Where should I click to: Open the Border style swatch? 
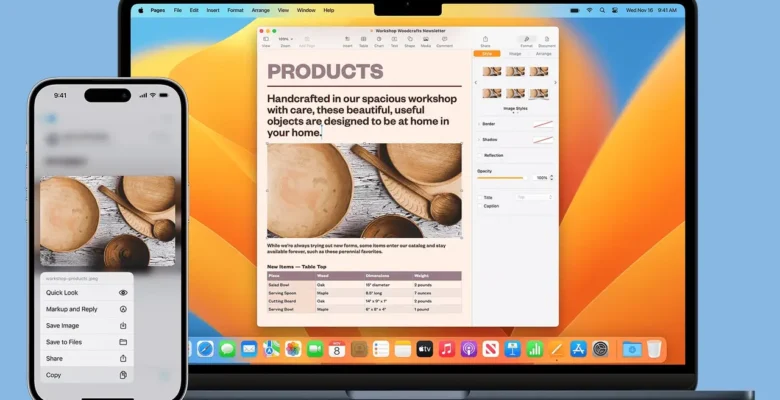pos(543,124)
